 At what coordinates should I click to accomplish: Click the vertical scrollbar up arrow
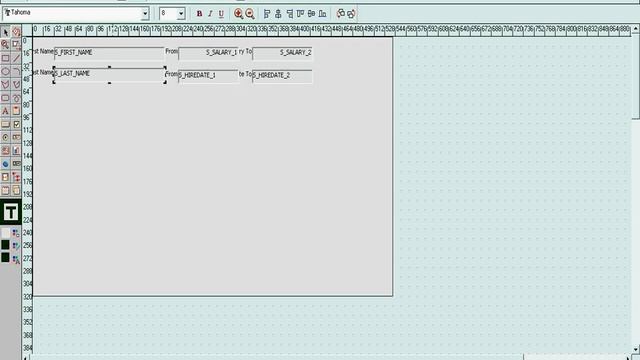tap(636, 29)
